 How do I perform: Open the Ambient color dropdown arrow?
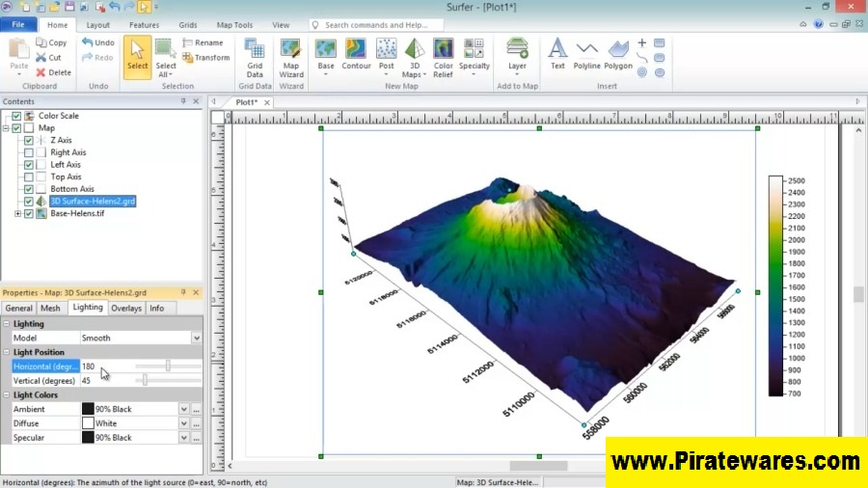183,409
